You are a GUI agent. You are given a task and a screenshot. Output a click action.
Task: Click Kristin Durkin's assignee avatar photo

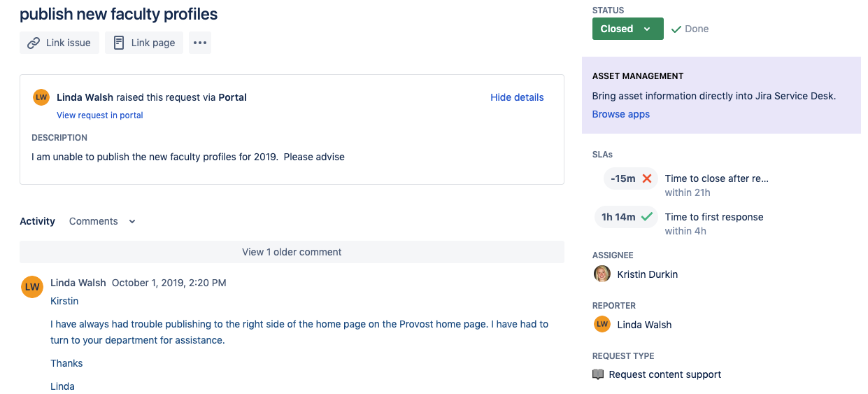point(602,274)
